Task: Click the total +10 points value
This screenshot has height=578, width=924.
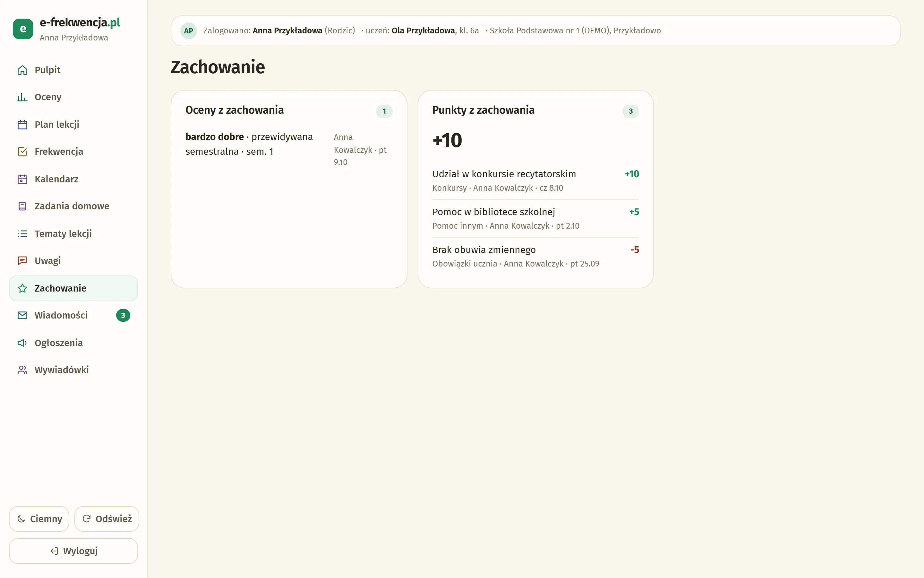Action: pyautogui.click(x=447, y=140)
